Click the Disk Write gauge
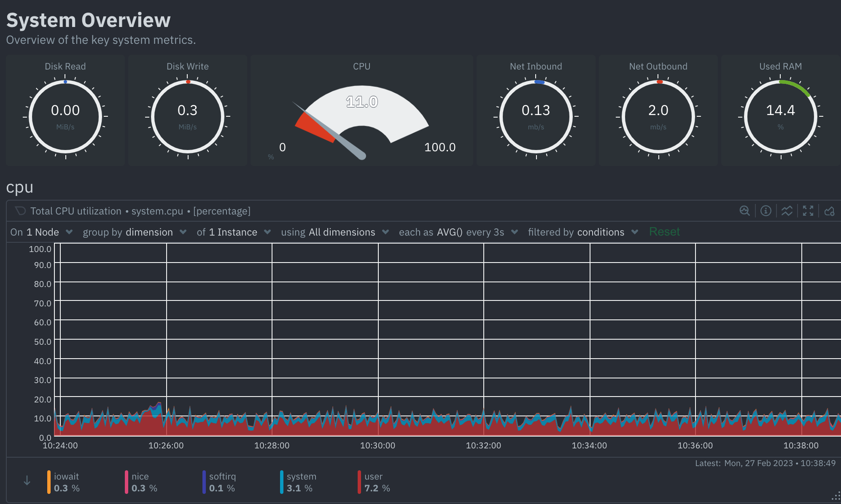Screen dimensions: 841x504 coord(188,110)
